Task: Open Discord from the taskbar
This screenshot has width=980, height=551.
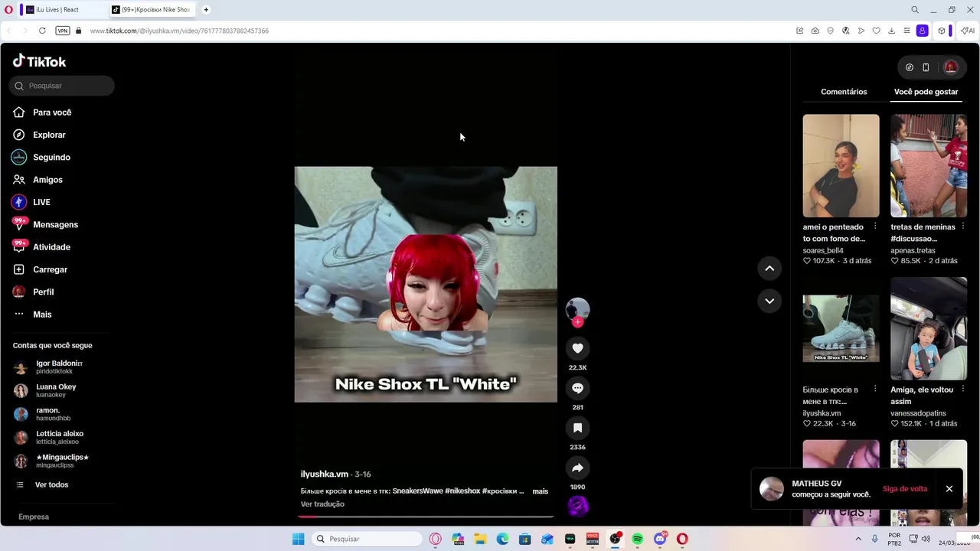Action: 660,539
